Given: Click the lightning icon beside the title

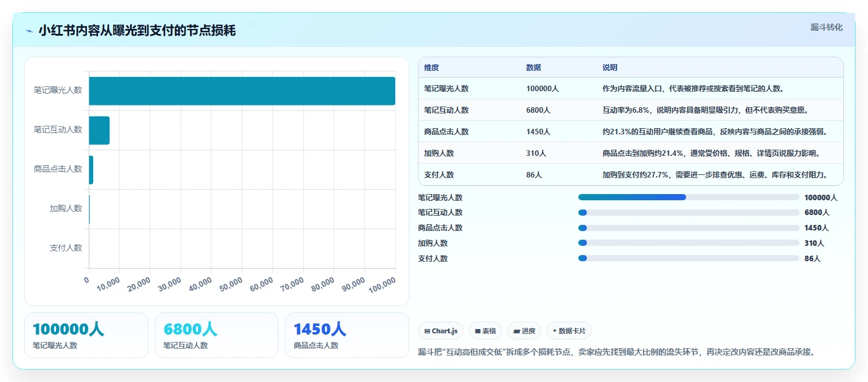Looking at the screenshot, I should click(30, 31).
